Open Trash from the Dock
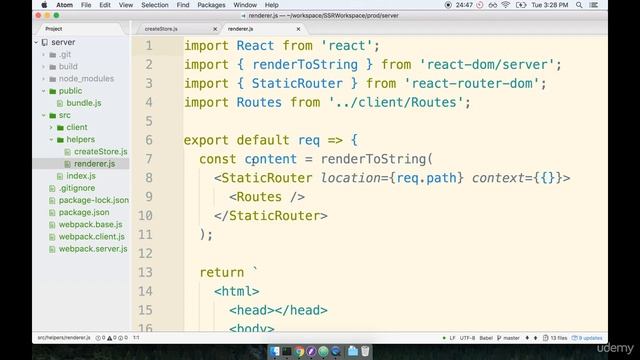The width and height of the screenshot is (640, 360). (365, 351)
